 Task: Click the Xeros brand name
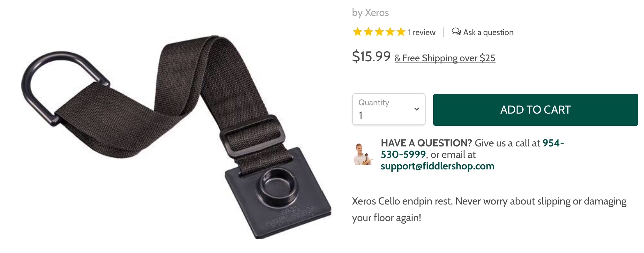click(x=377, y=13)
